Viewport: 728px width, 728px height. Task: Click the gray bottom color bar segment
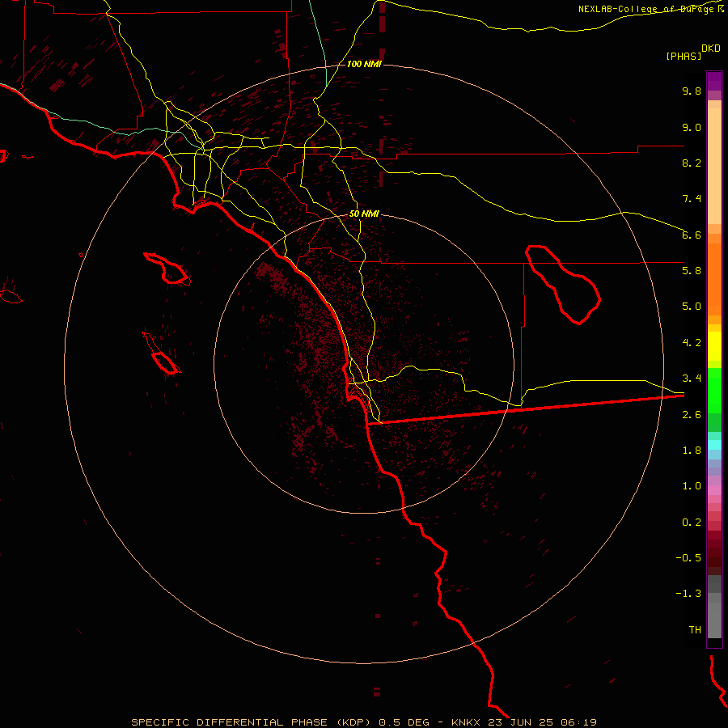[x=714, y=620]
